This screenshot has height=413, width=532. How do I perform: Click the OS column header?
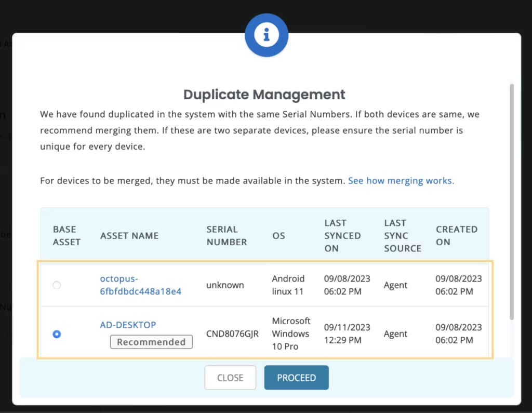[278, 235]
